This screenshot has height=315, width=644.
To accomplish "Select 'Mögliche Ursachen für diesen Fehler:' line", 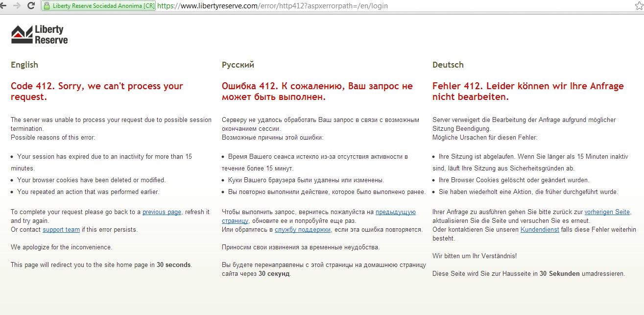I will tap(485, 138).
